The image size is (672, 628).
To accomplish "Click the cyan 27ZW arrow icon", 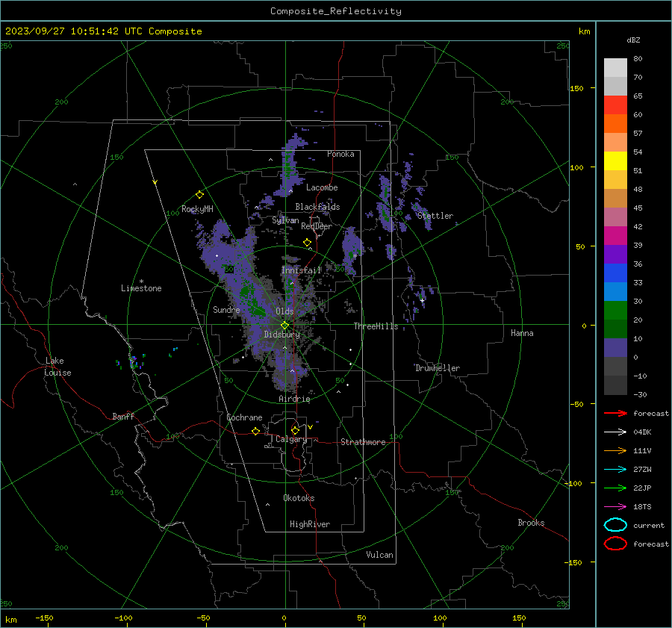I will tap(615, 469).
